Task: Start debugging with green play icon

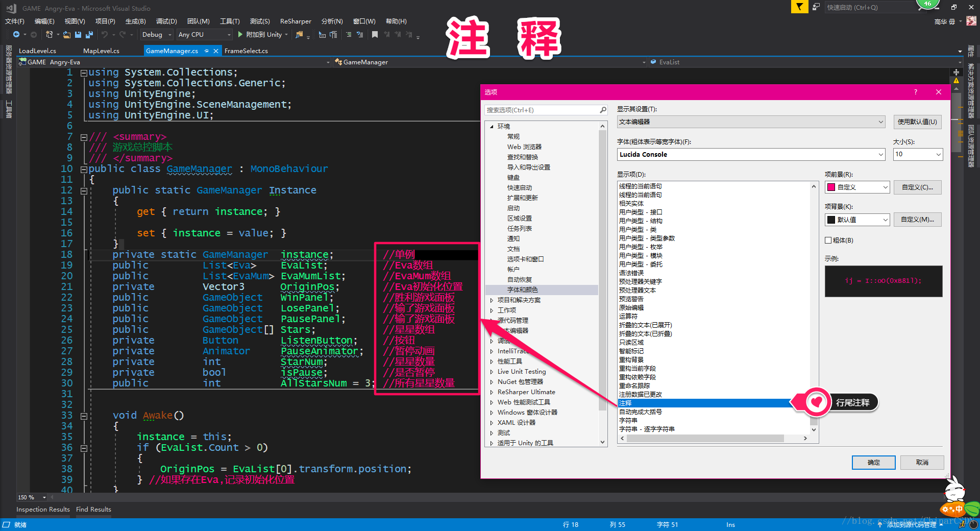Action: [x=240, y=35]
